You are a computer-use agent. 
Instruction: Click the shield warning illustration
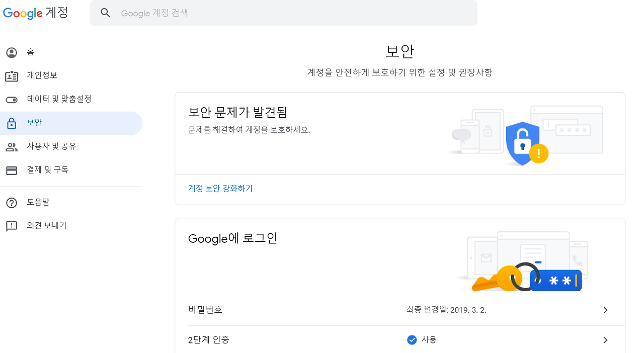click(526, 144)
